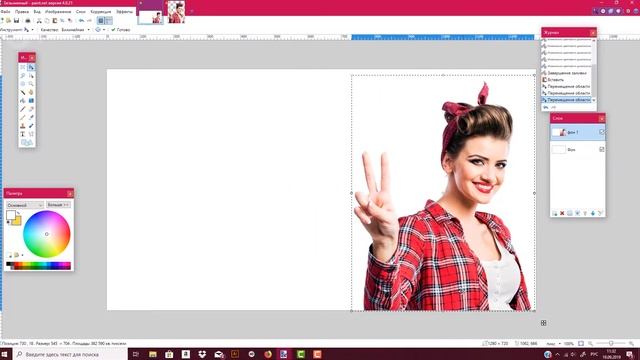Open the sampling mode dropdown arrow
Viewport: 640px width, 360px height.
click(104, 30)
